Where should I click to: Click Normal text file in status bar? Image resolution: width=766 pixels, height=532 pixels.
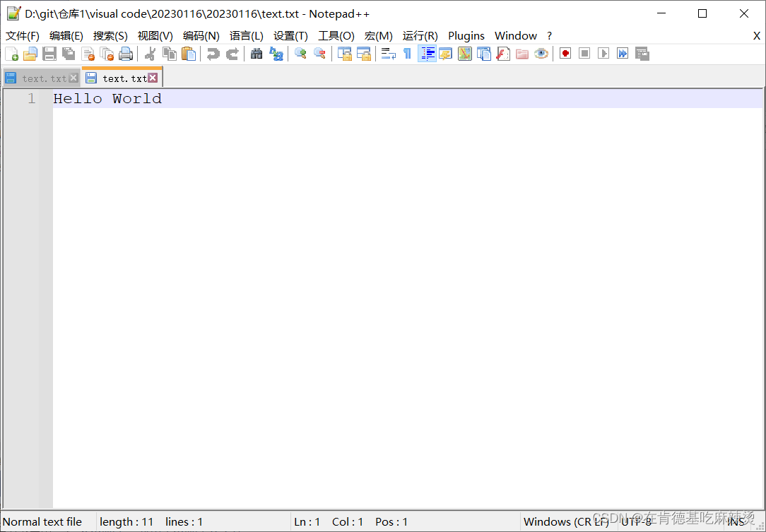pos(42,521)
